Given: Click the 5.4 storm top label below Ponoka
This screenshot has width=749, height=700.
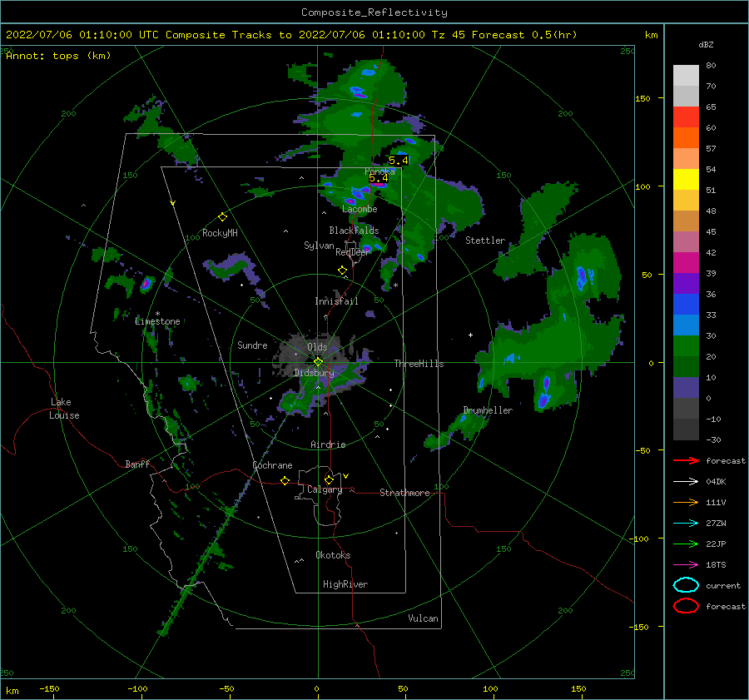Looking at the screenshot, I should click(379, 178).
